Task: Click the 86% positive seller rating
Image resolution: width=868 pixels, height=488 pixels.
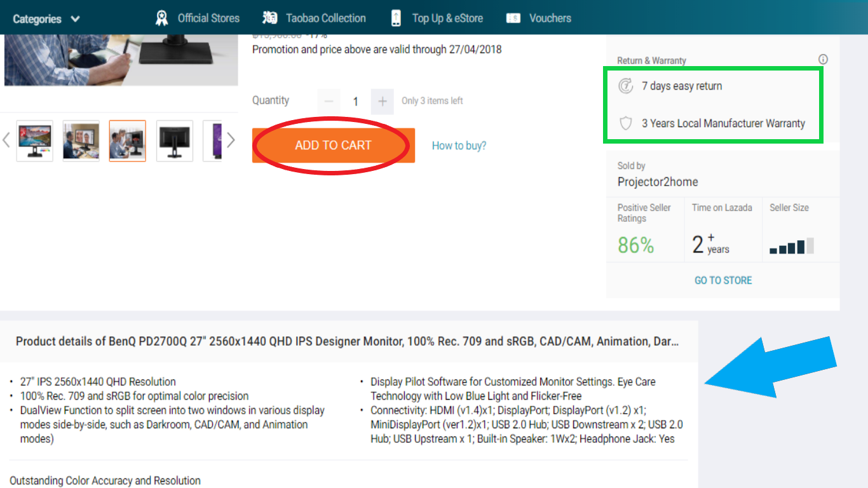Action: coord(635,245)
